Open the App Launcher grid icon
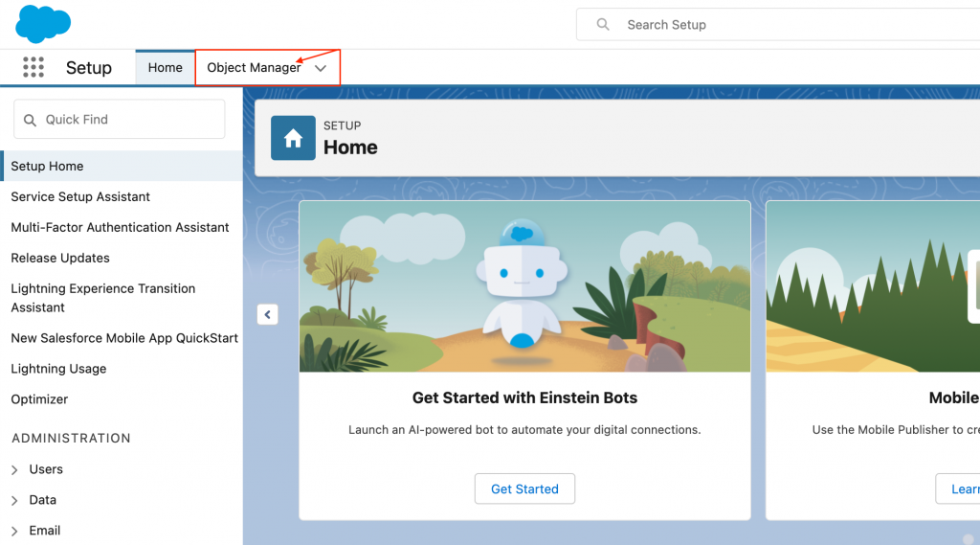Screen dimensions: 980x545 coord(33,67)
